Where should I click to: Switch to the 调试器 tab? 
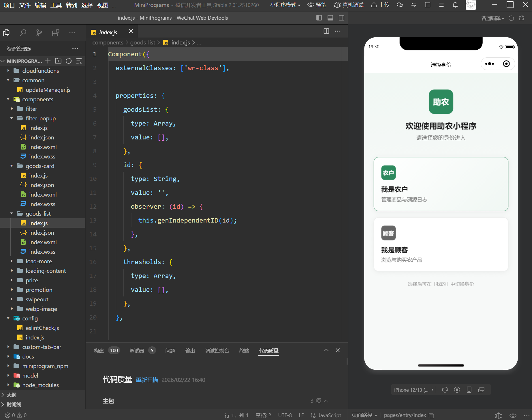click(x=137, y=351)
